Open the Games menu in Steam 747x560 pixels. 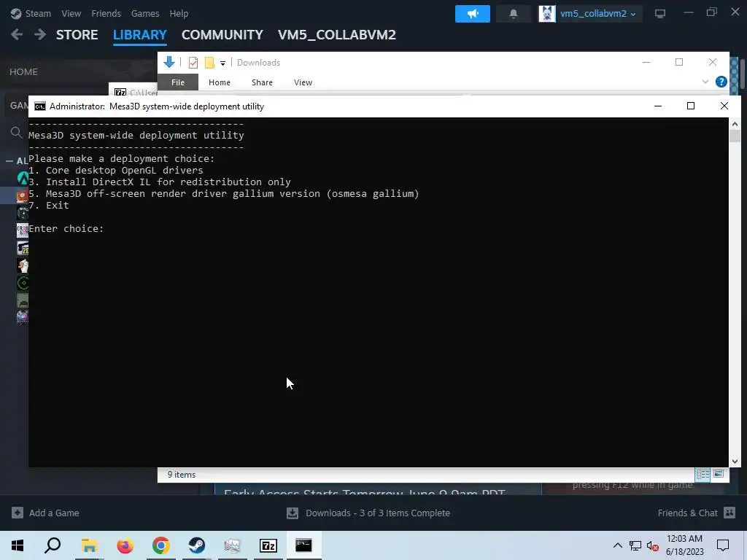(x=145, y=13)
